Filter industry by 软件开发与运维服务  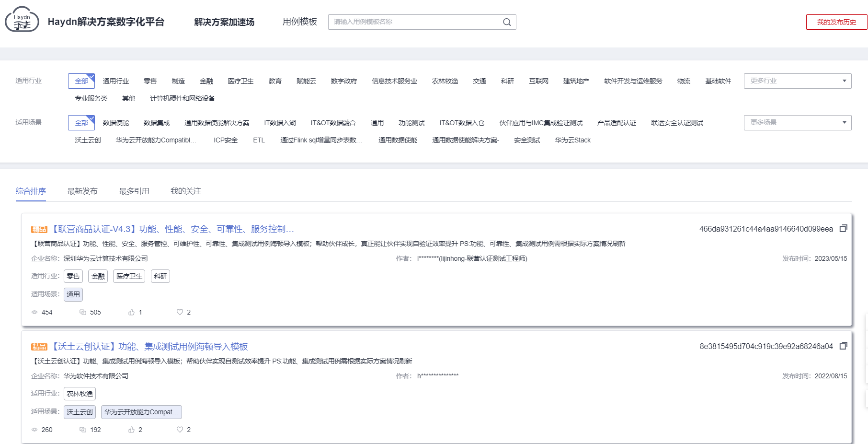pos(633,81)
